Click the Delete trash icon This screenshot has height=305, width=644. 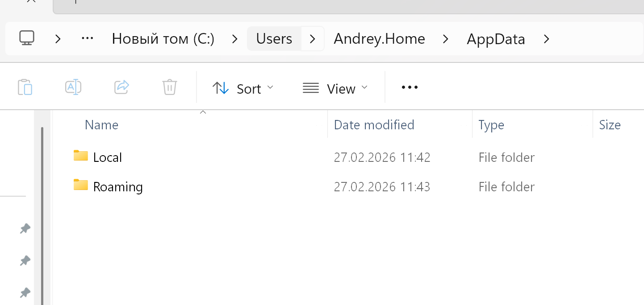coord(170,87)
